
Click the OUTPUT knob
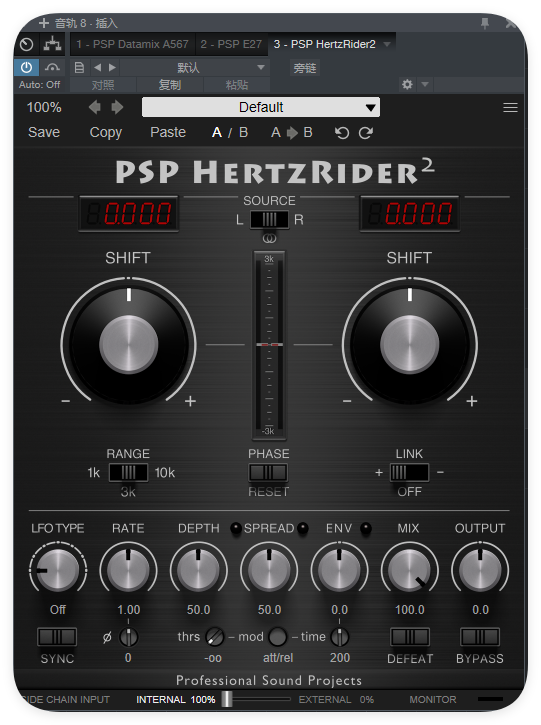(480, 570)
